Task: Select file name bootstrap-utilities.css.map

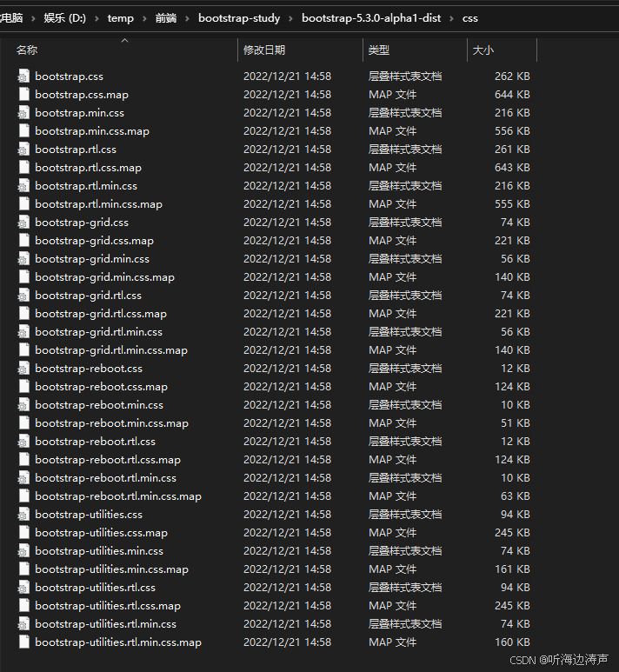Action: 102,533
